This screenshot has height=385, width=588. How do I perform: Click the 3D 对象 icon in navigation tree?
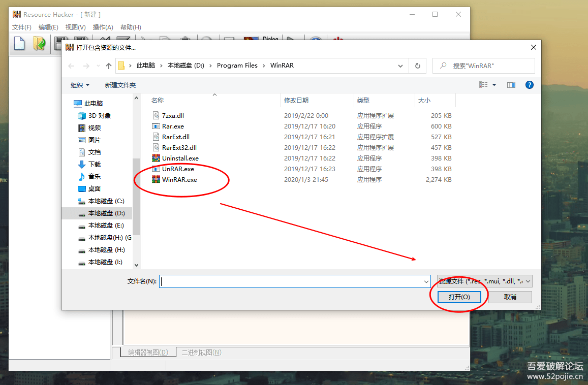click(82, 115)
